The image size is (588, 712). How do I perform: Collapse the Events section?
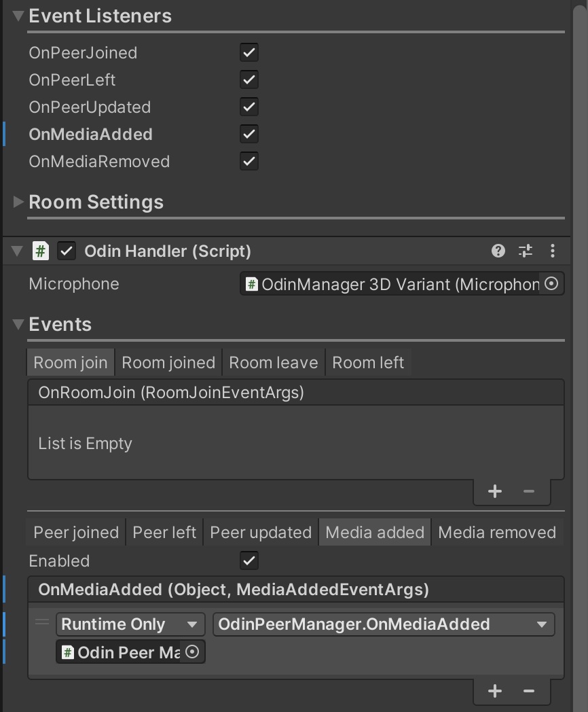[18, 324]
